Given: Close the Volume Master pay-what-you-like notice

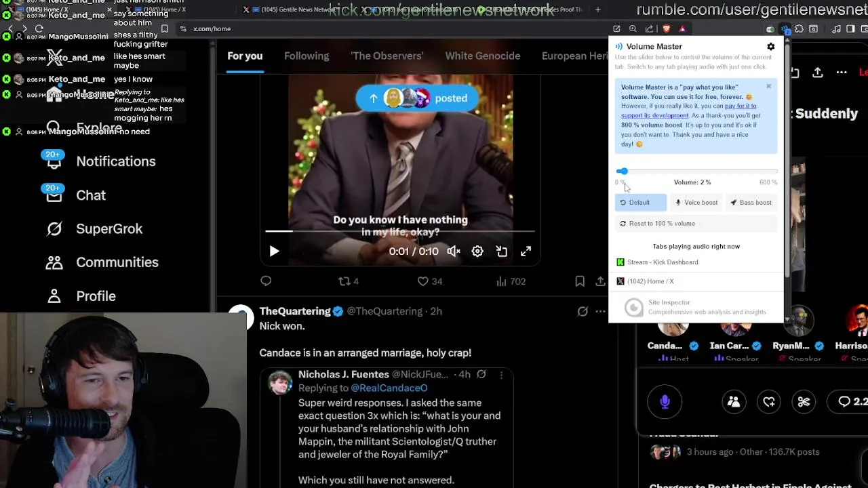Looking at the screenshot, I should click(768, 86).
